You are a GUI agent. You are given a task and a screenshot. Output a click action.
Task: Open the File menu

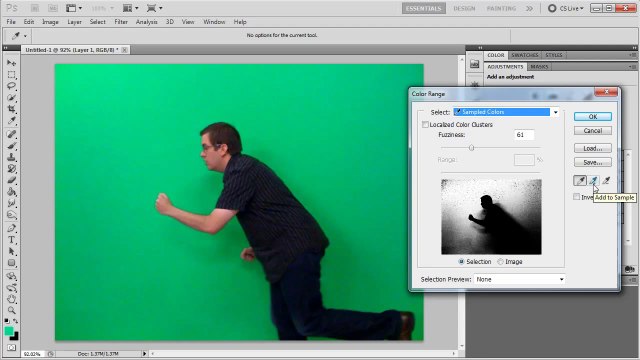pos(11,22)
